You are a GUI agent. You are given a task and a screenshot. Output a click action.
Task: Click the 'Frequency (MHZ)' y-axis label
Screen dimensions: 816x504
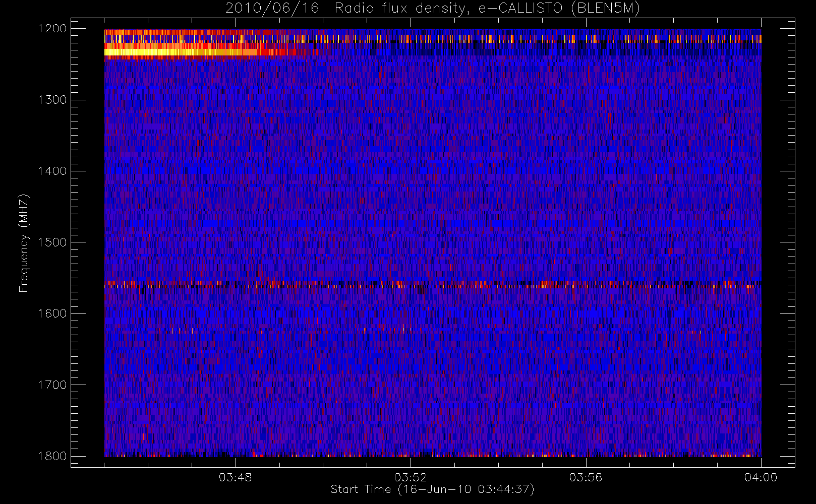(x=23, y=243)
